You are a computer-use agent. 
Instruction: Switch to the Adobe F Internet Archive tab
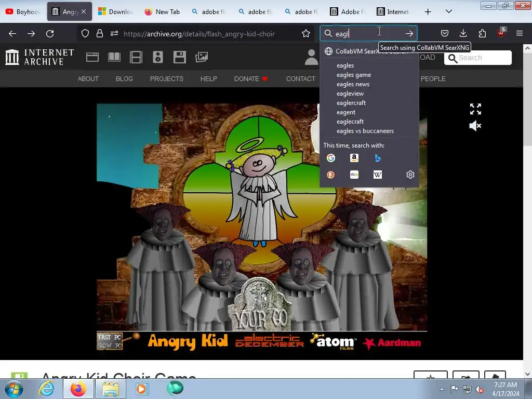pos(348,11)
